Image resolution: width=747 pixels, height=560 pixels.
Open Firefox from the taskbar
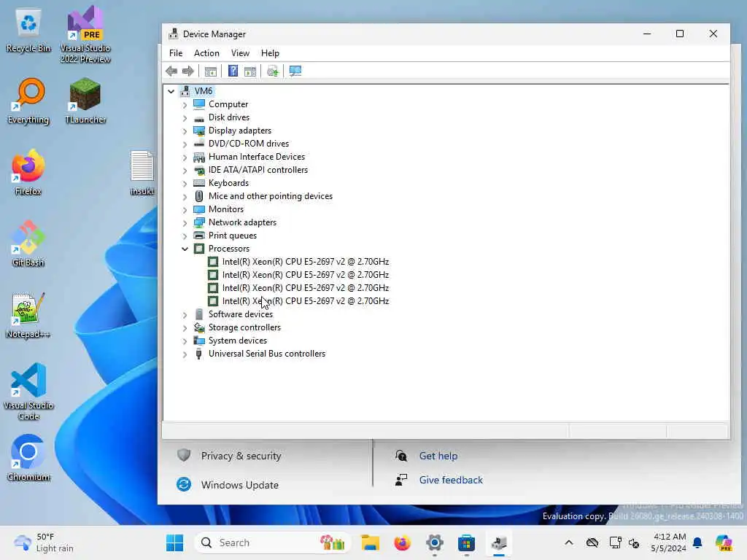pos(402,542)
